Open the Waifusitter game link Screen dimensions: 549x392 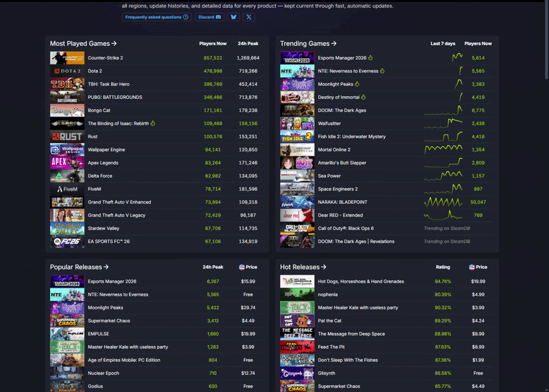click(x=329, y=124)
